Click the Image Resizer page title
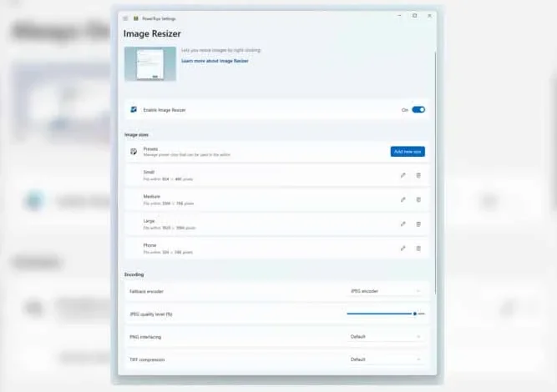 click(152, 33)
